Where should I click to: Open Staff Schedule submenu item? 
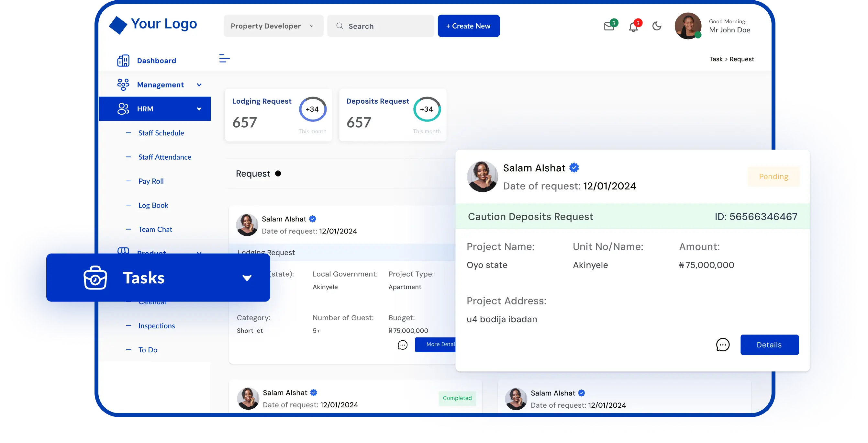click(x=161, y=133)
